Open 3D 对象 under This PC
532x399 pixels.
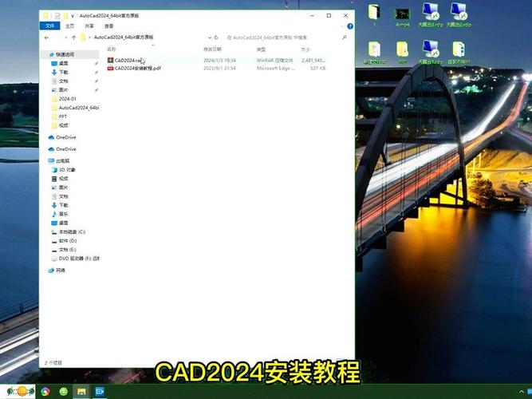(x=67, y=169)
